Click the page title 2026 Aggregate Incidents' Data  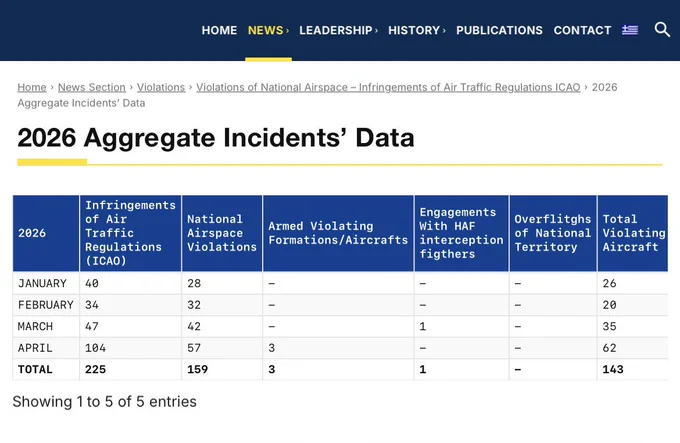(216, 138)
